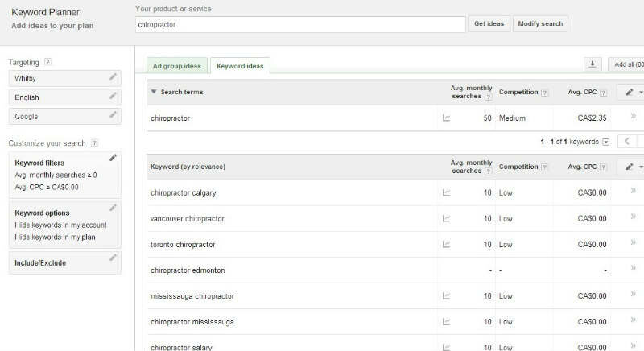Click keyword text chiropractor edmonton
This screenshot has height=351, width=644.
click(x=188, y=270)
